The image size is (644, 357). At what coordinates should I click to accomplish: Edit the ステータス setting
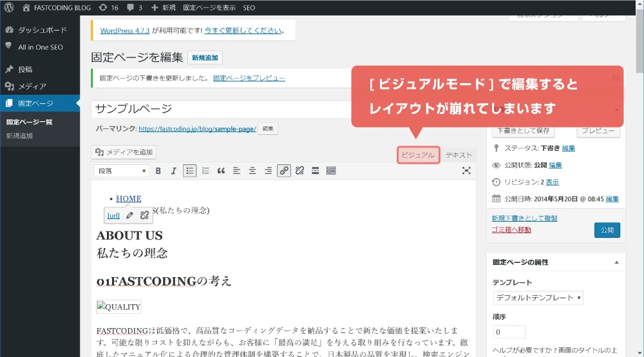569,148
